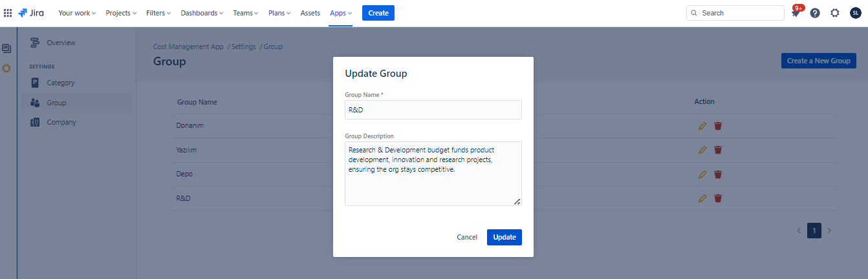Viewport: 868px width, 279px height.
Task: Open the Group breadcrumb link
Action: [273, 46]
